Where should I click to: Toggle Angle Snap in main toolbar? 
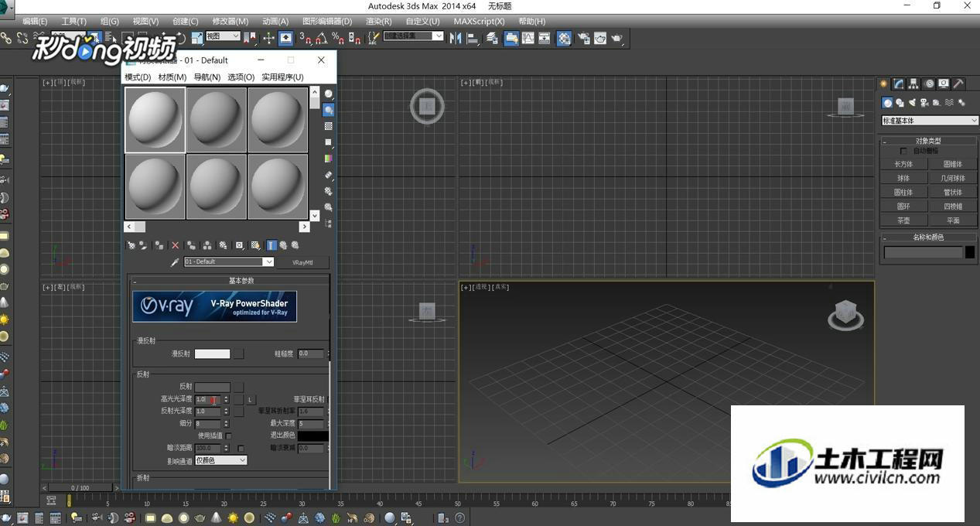point(321,37)
